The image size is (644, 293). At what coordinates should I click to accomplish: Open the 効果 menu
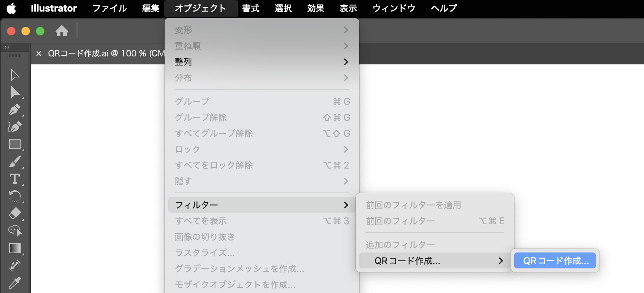(x=316, y=8)
